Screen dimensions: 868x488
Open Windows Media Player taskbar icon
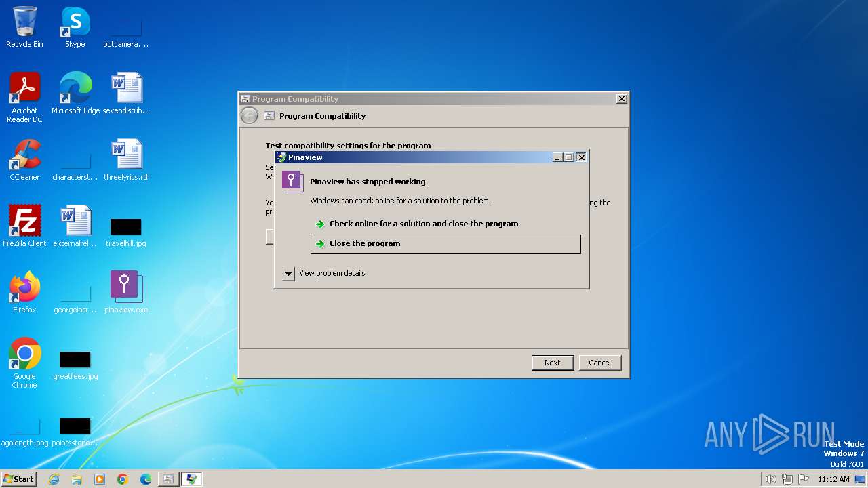pyautogui.click(x=100, y=479)
